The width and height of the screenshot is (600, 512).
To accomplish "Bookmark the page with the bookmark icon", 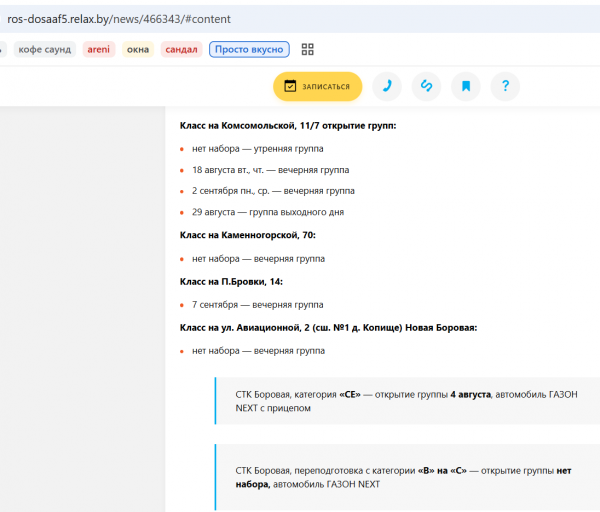I will point(466,86).
